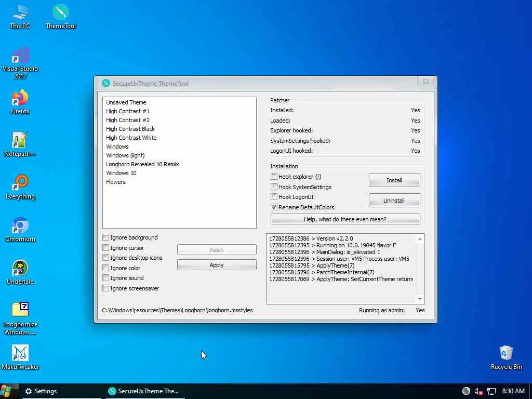Tick the Ignore cursor checkbox
The width and height of the screenshot is (532, 399).
pyautogui.click(x=105, y=248)
